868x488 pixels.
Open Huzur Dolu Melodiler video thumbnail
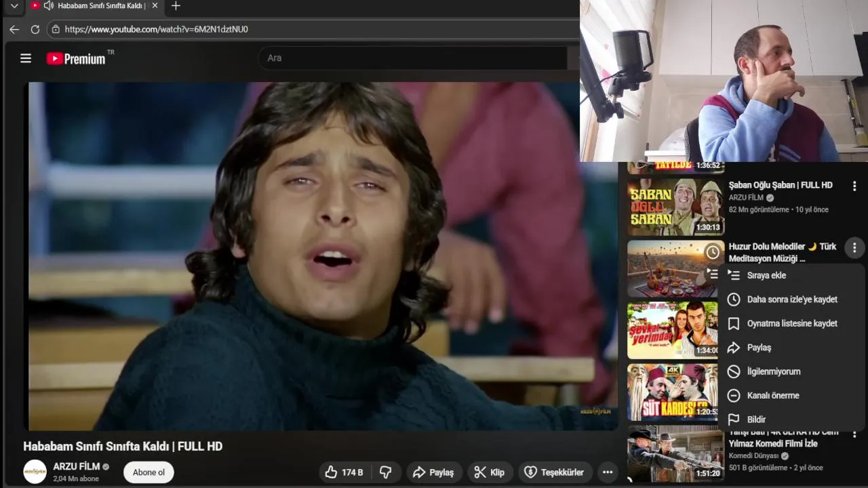675,268
